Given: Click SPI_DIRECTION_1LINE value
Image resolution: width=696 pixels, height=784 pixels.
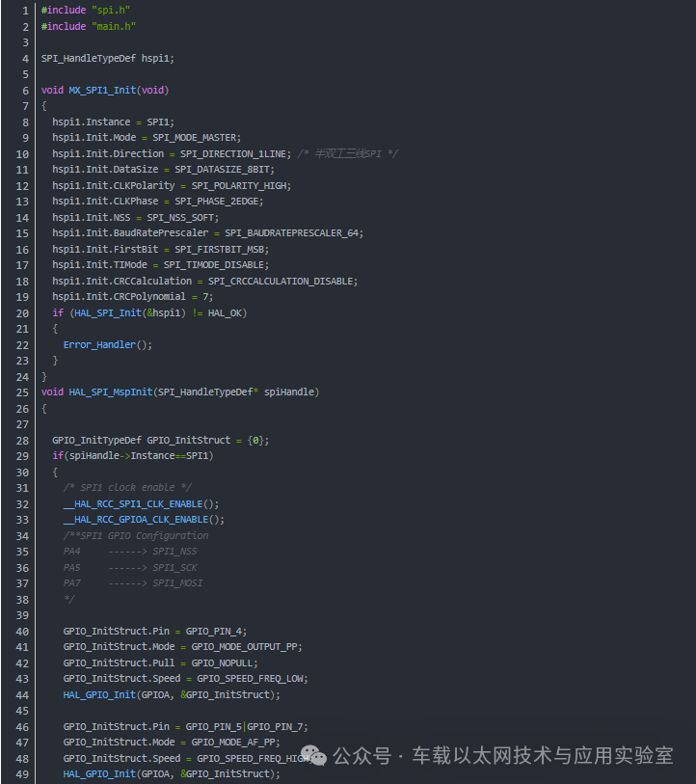Looking at the screenshot, I should point(233,153).
